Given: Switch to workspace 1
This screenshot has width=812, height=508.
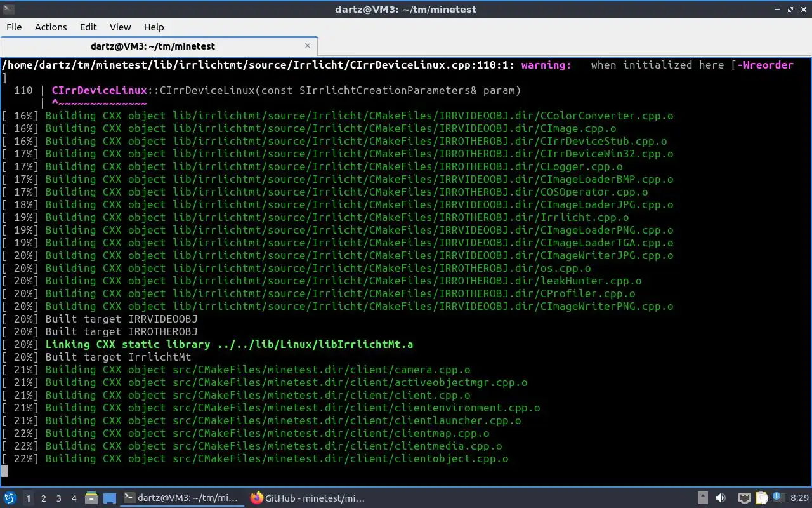Looking at the screenshot, I should pyautogui.click(x=28, y=498).
